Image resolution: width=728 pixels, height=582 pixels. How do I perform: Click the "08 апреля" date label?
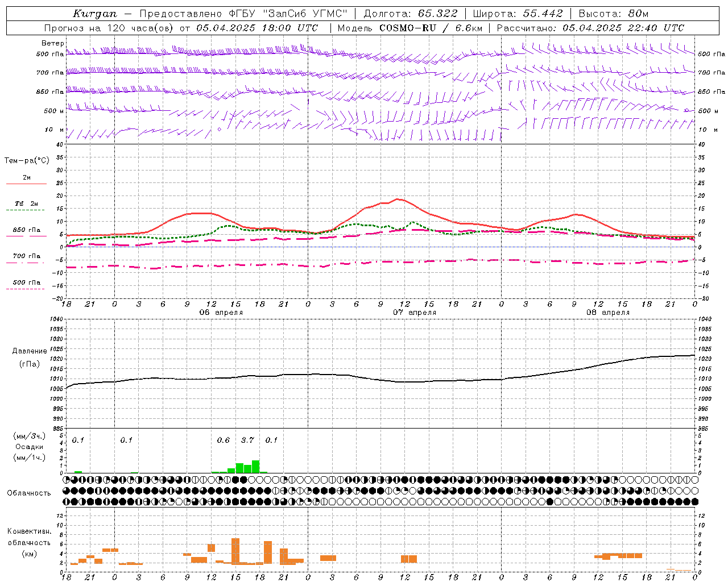608,313
